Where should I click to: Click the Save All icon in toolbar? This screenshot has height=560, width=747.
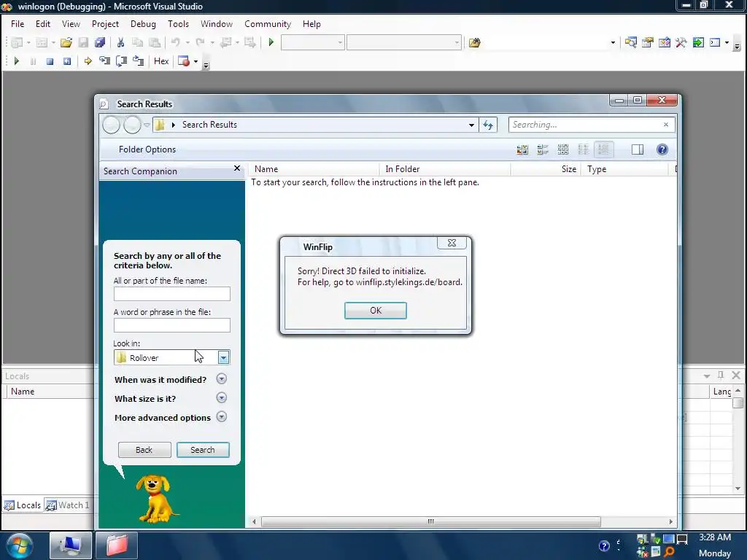coord(99,42)
